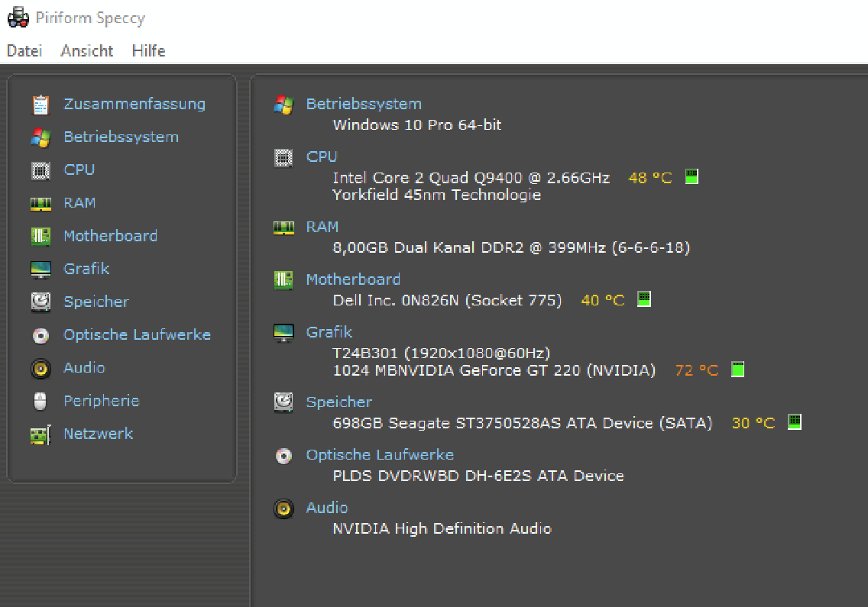
Task: Click the Netzwerk card icon in sidebar
Action: [40, 434]
